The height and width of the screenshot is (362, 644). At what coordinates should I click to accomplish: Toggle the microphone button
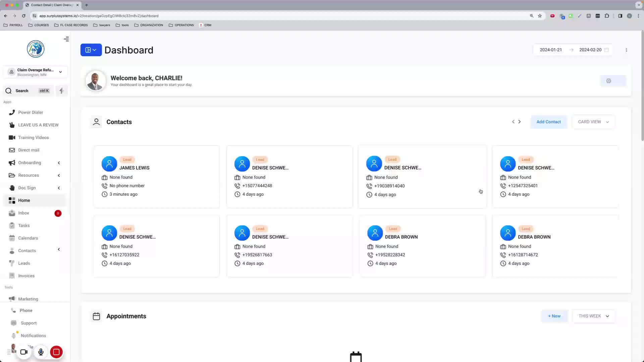point(41,352)
